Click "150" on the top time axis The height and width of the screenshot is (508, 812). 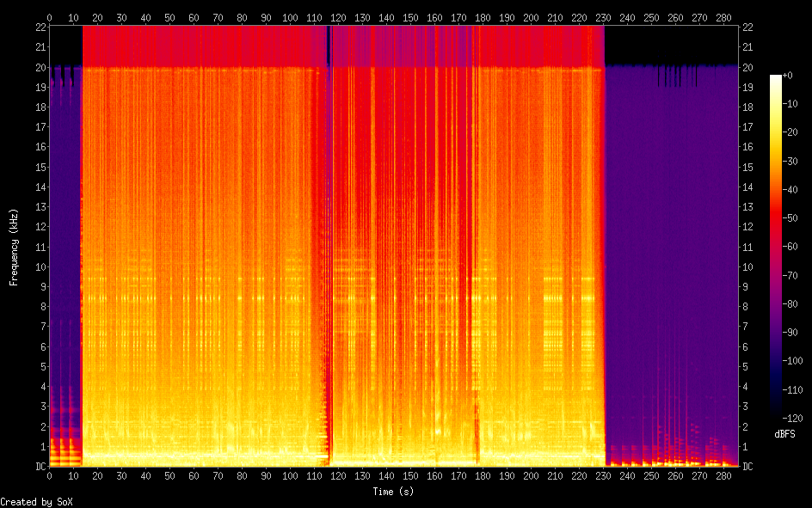coord(410,18)
